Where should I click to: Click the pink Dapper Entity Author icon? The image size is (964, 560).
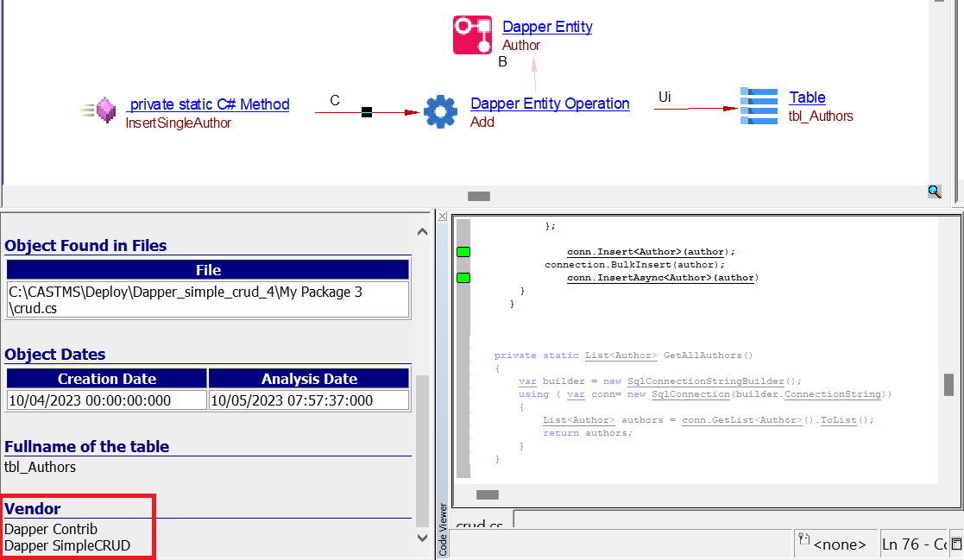click(472, 35)
